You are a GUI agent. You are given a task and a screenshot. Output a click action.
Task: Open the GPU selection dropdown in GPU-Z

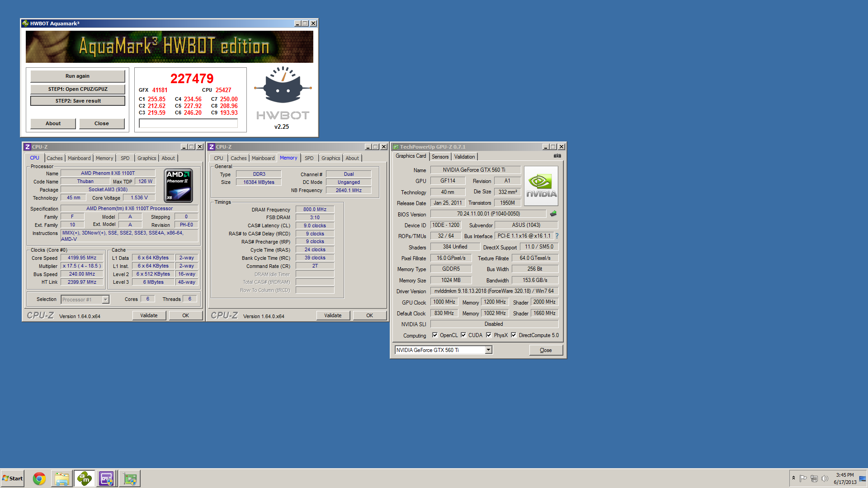(x=488, y=350)
